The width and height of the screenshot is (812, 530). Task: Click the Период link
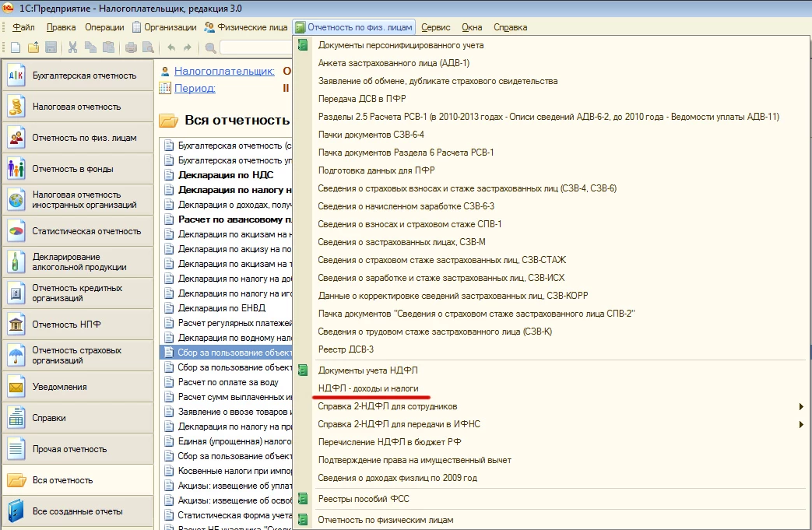tap(195, 88)
